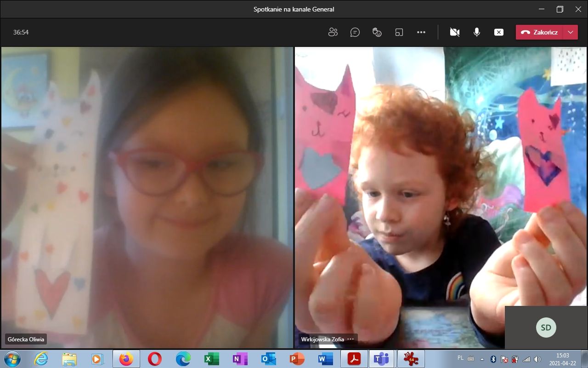The image size is (588, 368).
Task: Click the Show desktop strip beside the clock
Action: pos(584,359)
